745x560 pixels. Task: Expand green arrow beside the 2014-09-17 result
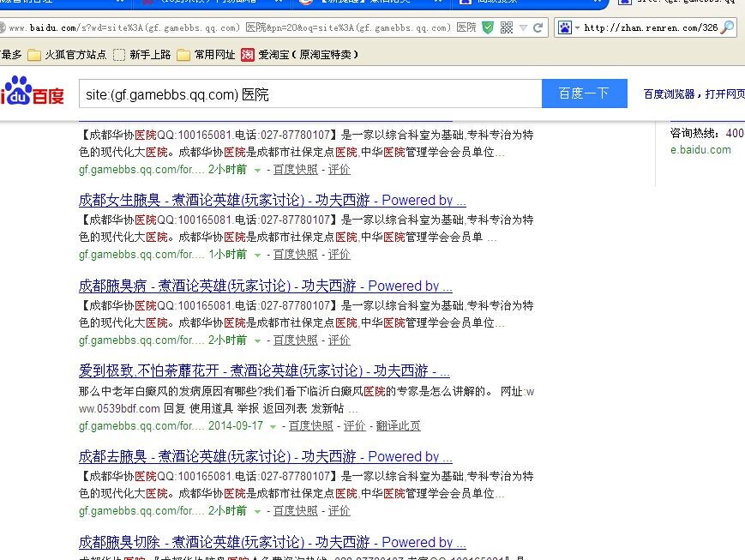(273, 426)
